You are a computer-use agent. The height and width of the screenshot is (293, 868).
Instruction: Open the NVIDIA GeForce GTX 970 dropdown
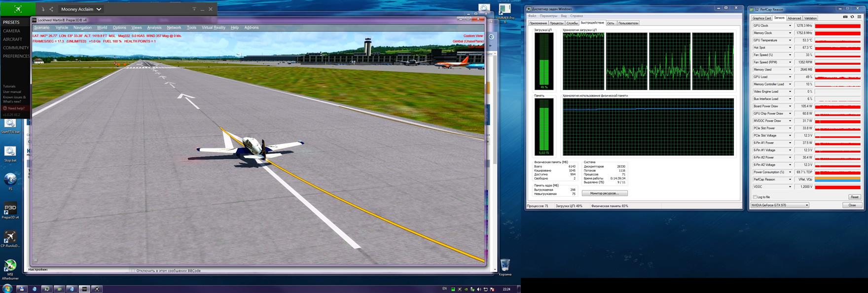click(x=780, y=205)
